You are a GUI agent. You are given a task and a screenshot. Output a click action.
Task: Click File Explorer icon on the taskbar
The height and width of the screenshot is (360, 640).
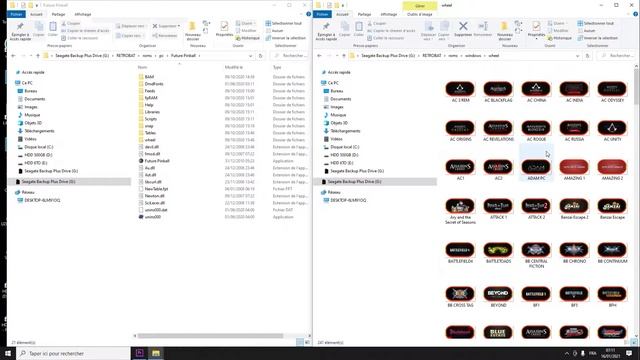pyautogui.click(x=156, y=353)
